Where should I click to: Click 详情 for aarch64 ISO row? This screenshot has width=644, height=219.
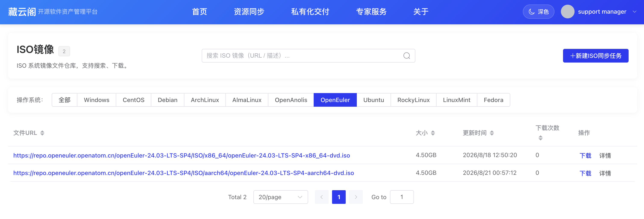[605, 173]
